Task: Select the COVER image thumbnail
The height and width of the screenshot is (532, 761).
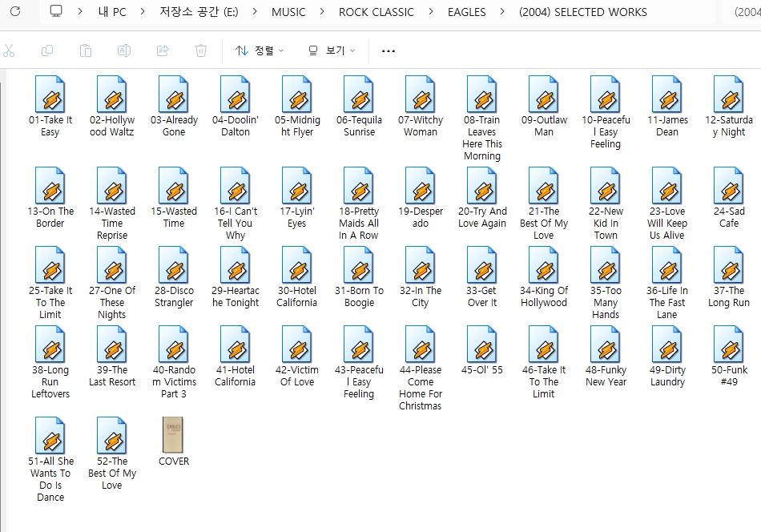Action: click(x=173, y=436)
